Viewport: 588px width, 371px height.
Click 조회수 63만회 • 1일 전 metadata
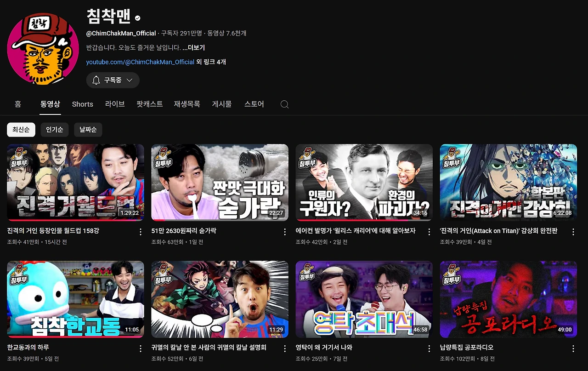(x=177, y=242)
